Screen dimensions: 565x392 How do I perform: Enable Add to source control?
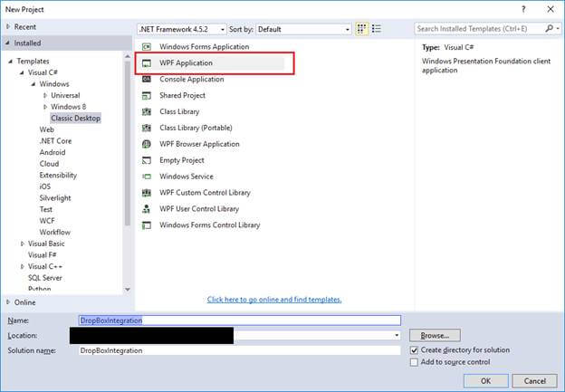coord(414,362)
